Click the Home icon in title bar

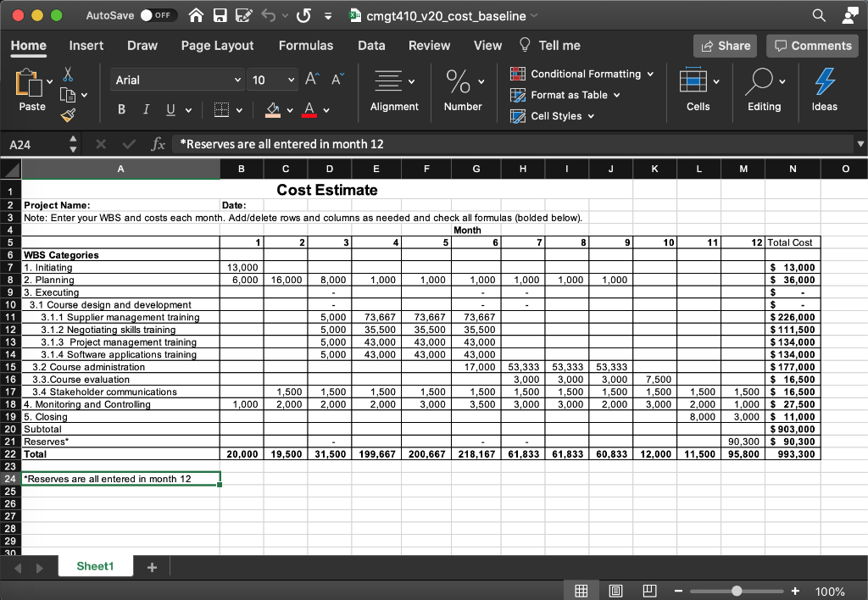[x=196, y=15]
